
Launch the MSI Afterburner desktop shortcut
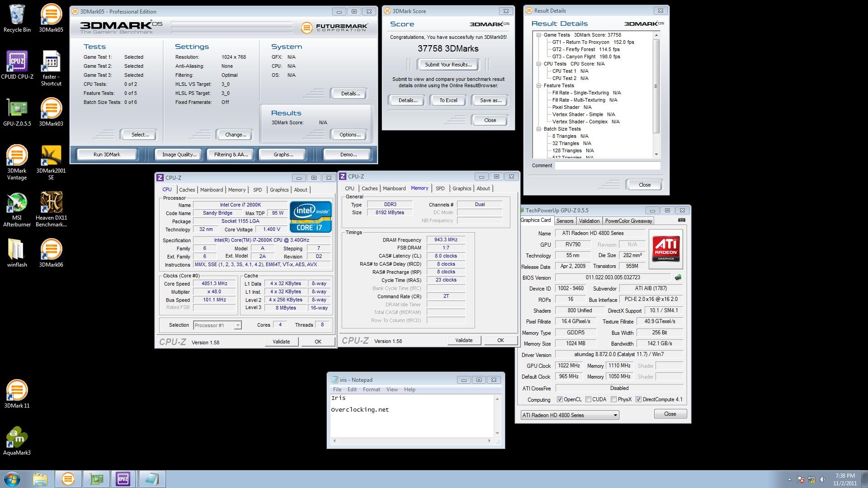tap(17, 209)
